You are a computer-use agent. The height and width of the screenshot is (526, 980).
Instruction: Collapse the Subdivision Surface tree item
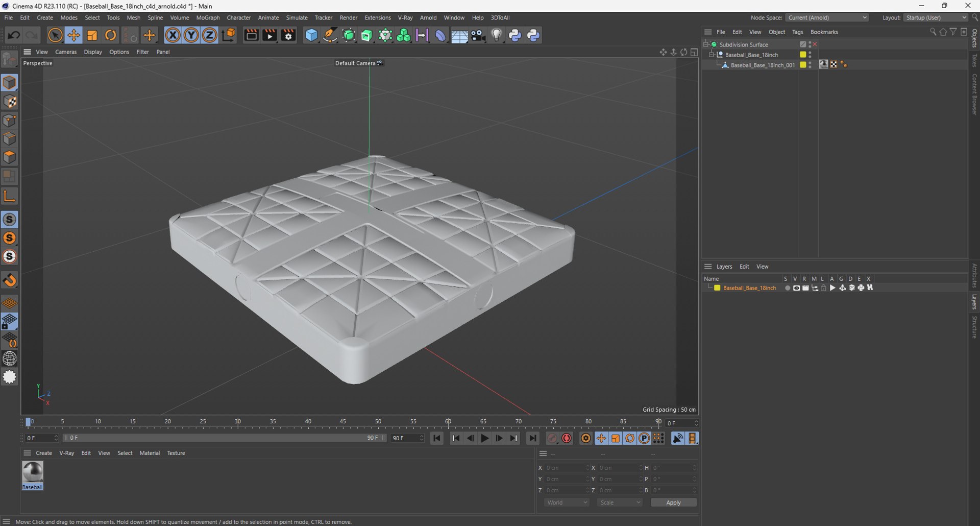click(x=706, y=44)
